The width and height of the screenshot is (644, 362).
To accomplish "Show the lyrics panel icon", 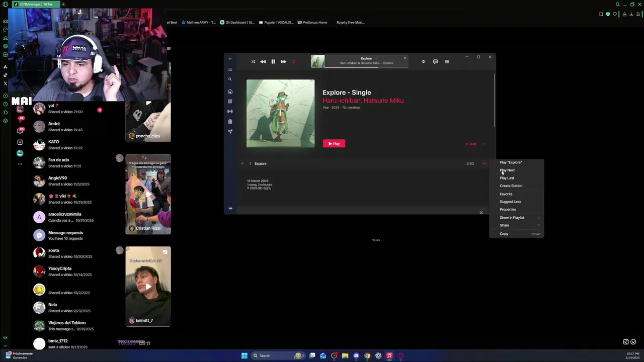I will [x=435, y=62].
